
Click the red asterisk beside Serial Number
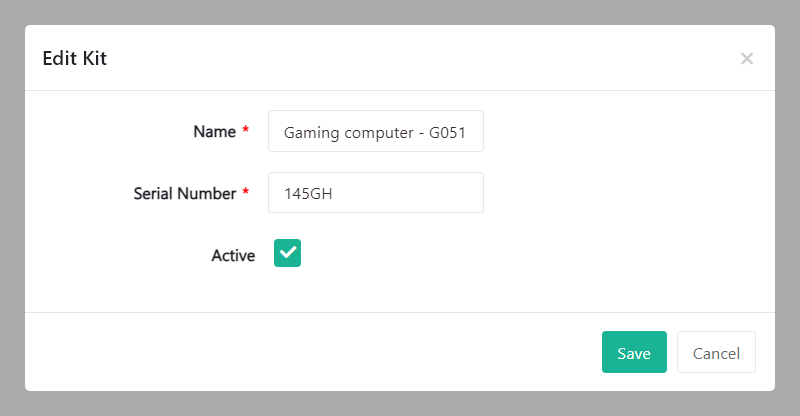(246, 193)
